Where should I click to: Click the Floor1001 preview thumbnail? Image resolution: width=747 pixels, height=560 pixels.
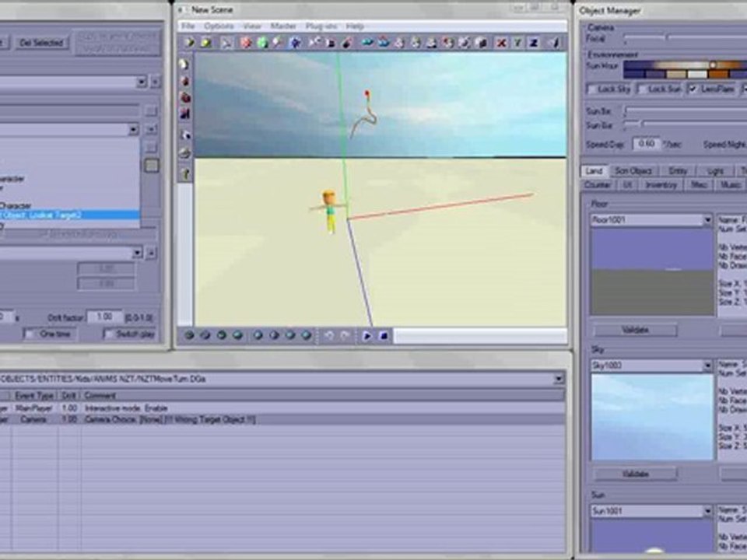coord(652,271)
